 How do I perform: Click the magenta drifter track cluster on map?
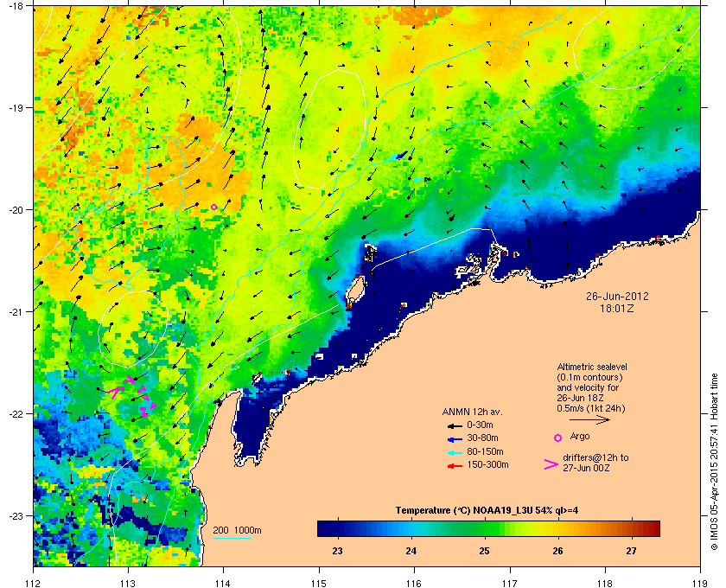click(132, 395)
